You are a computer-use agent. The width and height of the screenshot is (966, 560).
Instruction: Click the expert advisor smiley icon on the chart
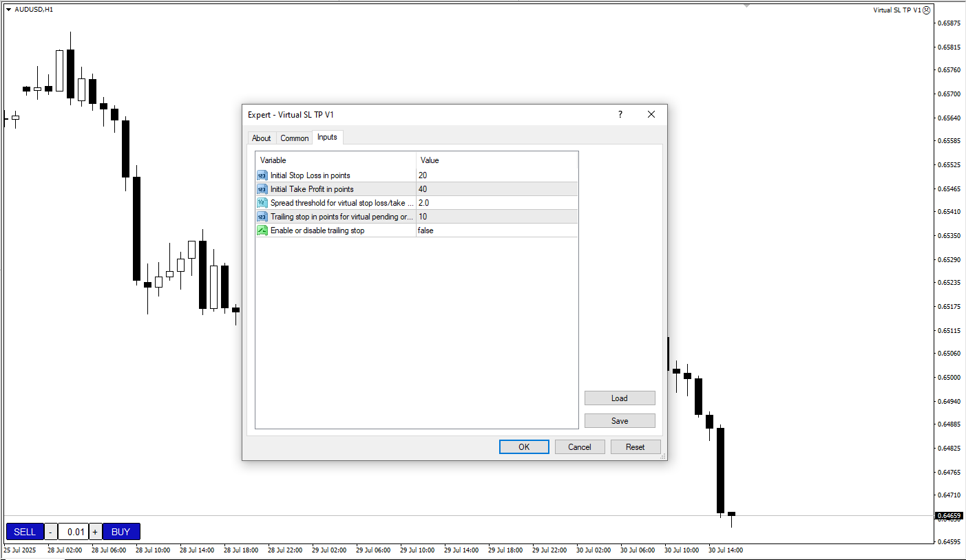(x=926, y=10)
